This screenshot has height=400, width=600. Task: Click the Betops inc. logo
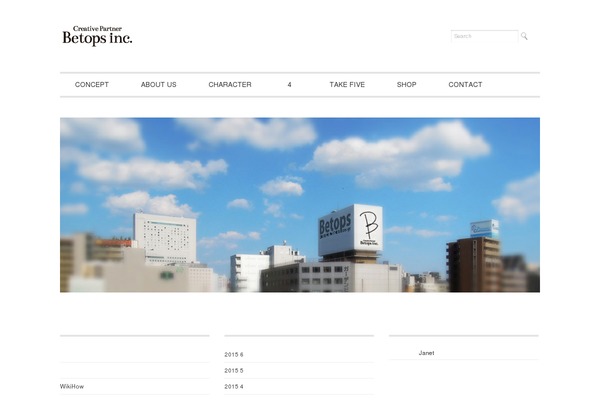tap(97, 36)
